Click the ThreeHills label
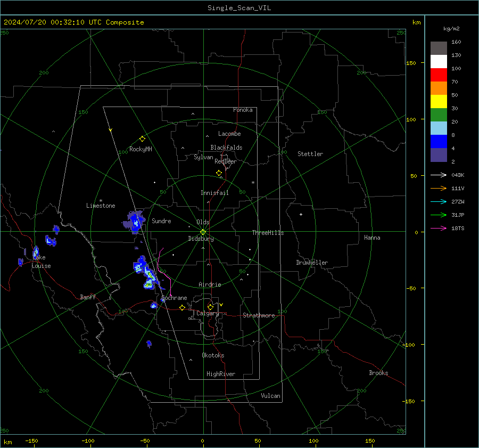479x448 pixels. (268, 233)
